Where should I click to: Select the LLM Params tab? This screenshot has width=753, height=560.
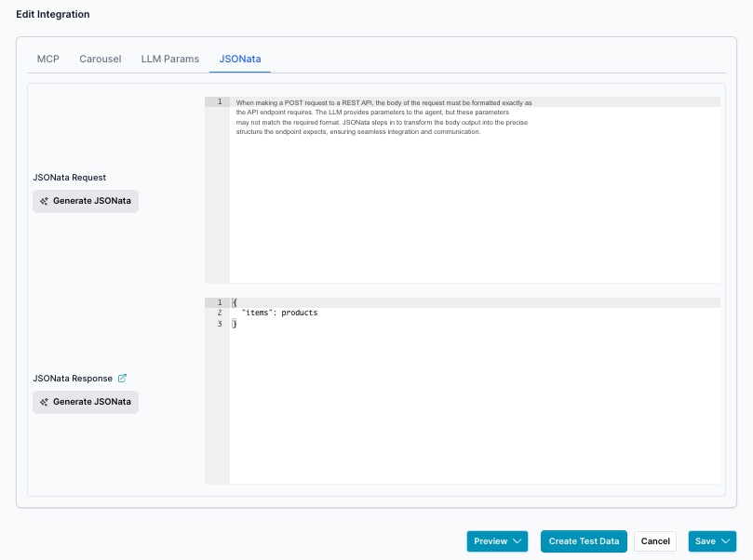169,59
